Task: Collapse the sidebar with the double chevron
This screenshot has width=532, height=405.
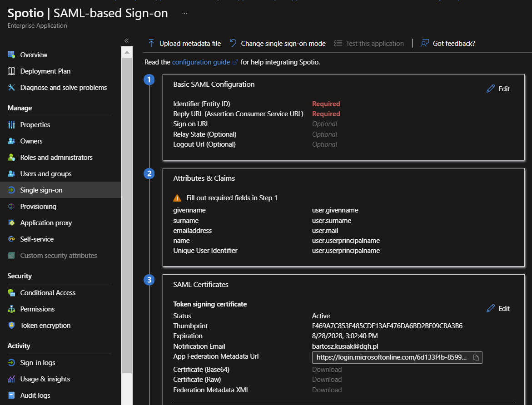Action: (127, 41)
